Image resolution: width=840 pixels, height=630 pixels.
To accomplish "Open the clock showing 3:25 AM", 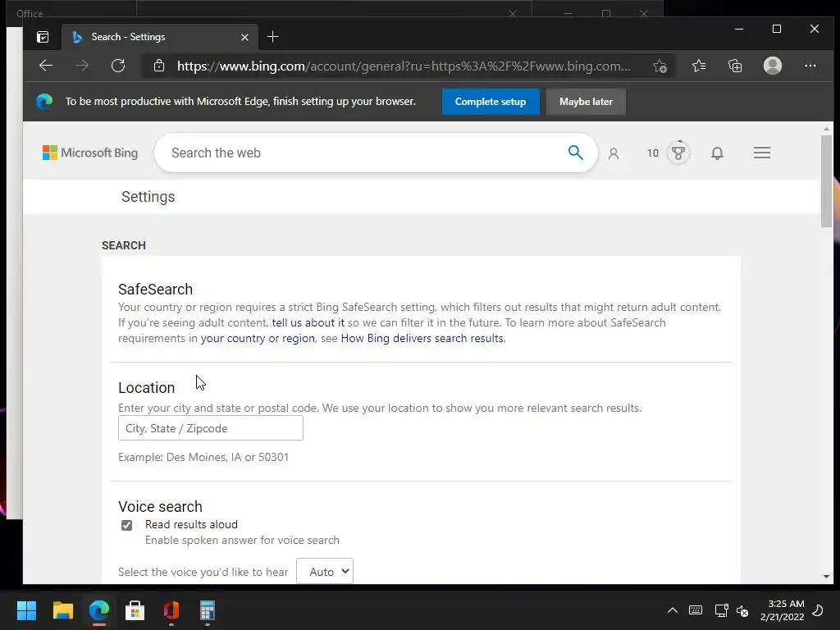I will (x=782, y=610).
